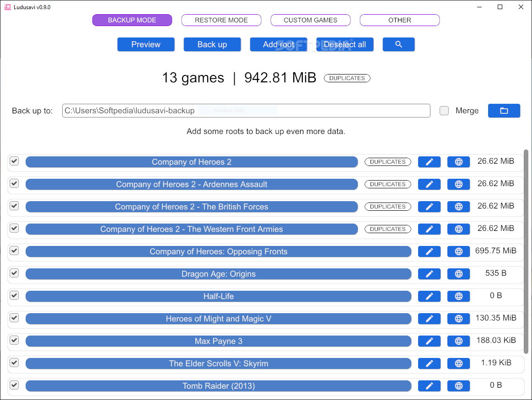Open globe icon for Opposing Fronts

pyautogui.click(x=458, y=251)
